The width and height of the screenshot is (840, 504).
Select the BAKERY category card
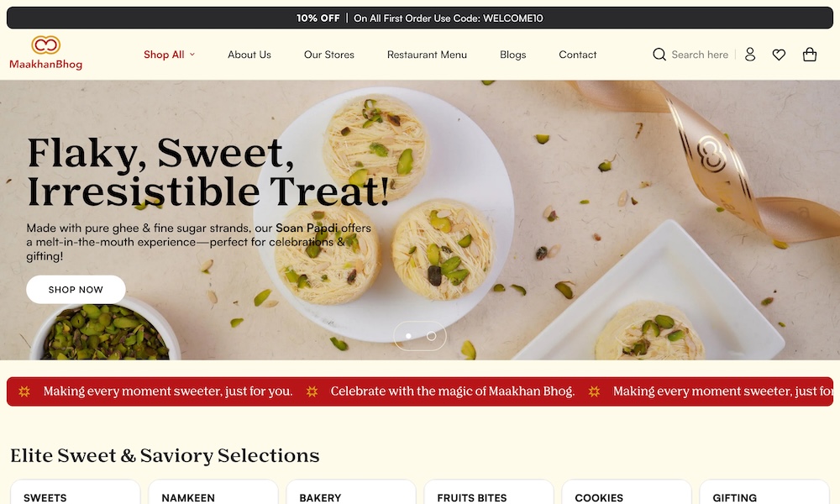click(351, 492)
